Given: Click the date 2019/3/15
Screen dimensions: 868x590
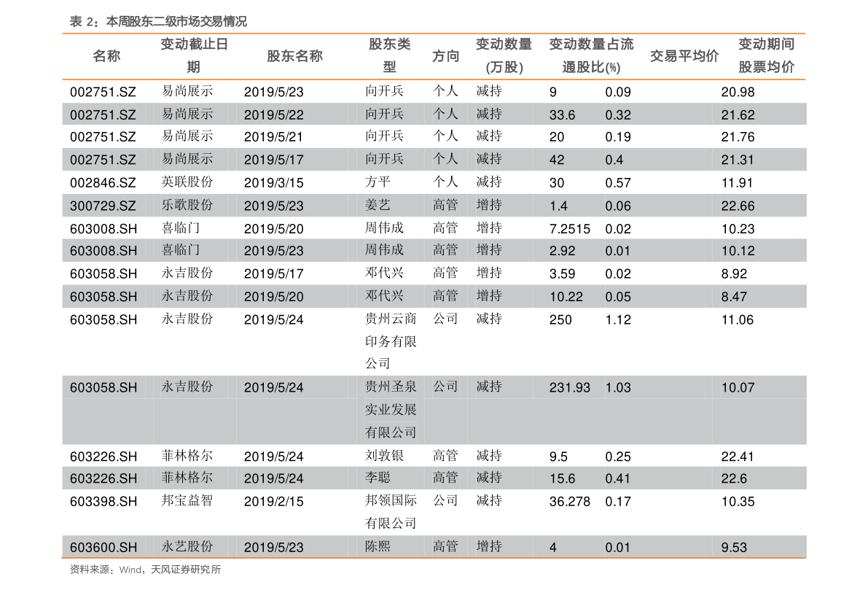Looking at the screenshot, I should pos(273,183).
